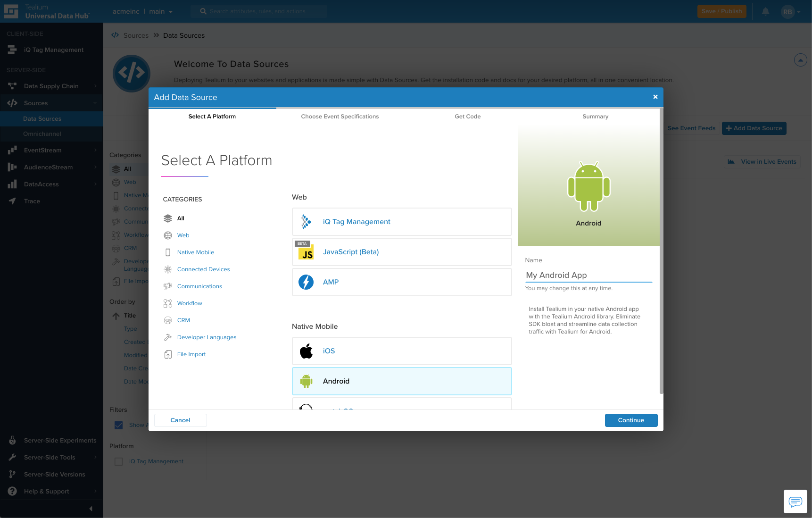This screenshot has width=812, height=518.
Task: Click the All layers icon in dialog categories
Action: pos(168,218)
